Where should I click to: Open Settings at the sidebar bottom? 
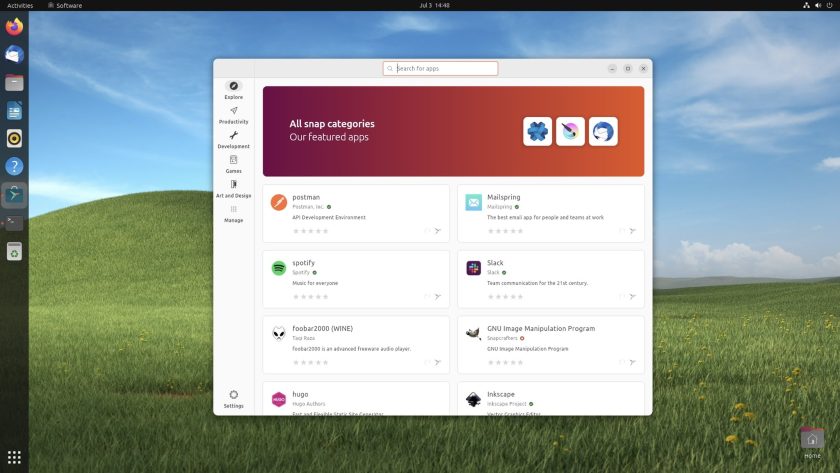click(x=234, y=399)
